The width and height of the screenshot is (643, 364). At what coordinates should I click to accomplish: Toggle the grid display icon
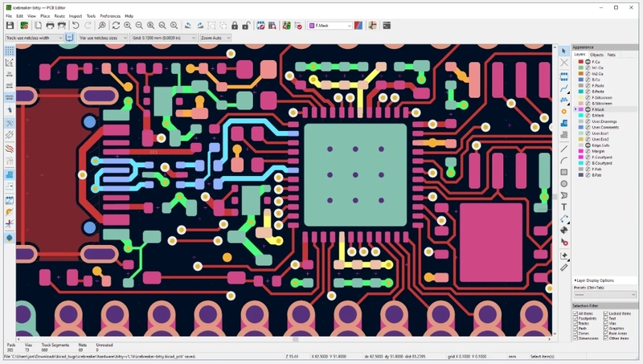(9, 51)
